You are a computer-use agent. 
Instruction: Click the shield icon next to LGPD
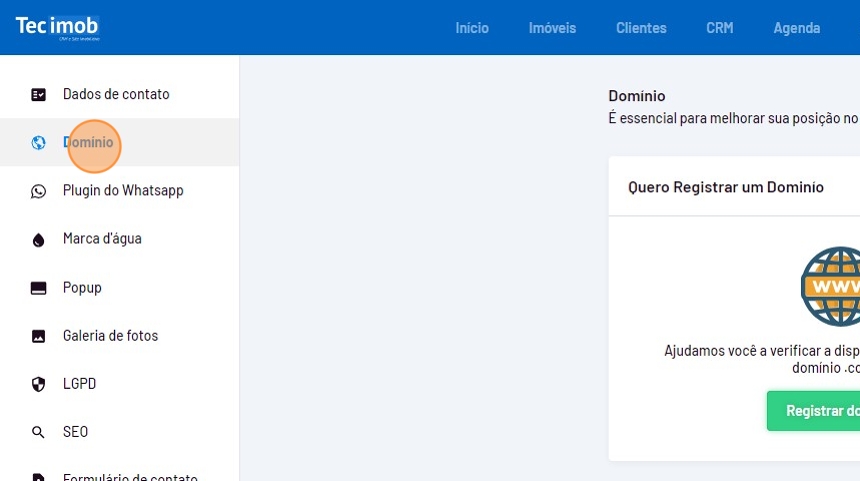pos(39,384)
